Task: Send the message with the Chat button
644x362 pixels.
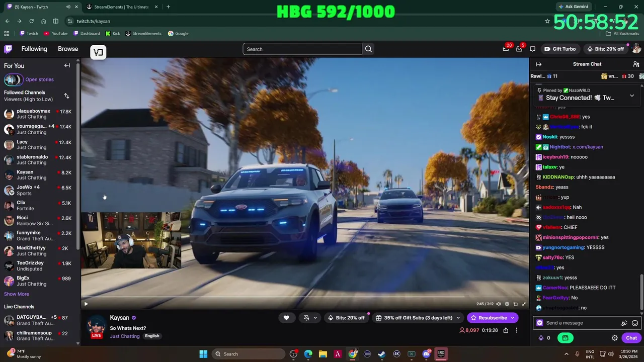Action: pyautogui.click(x=631, y=338)
